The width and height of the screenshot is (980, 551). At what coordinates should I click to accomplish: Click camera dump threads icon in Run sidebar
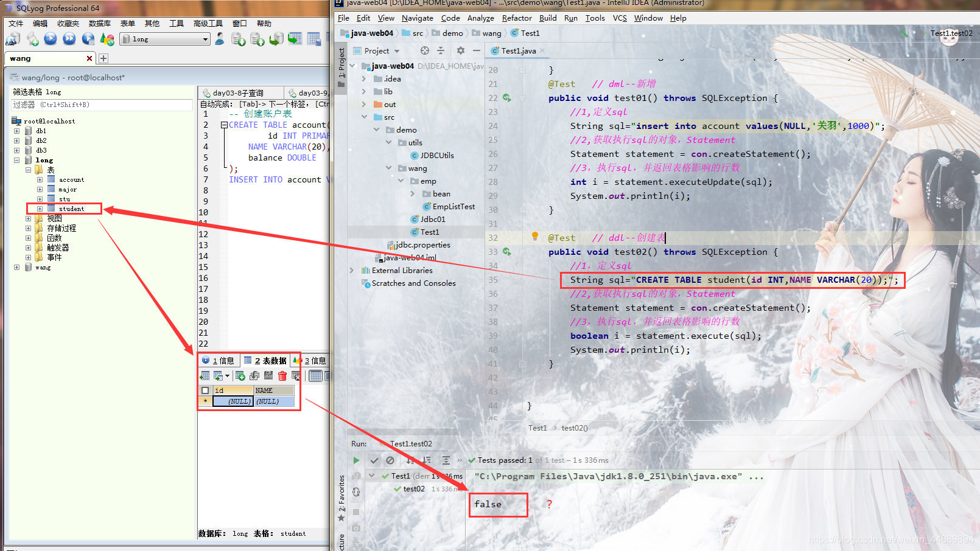coord(356,528)
